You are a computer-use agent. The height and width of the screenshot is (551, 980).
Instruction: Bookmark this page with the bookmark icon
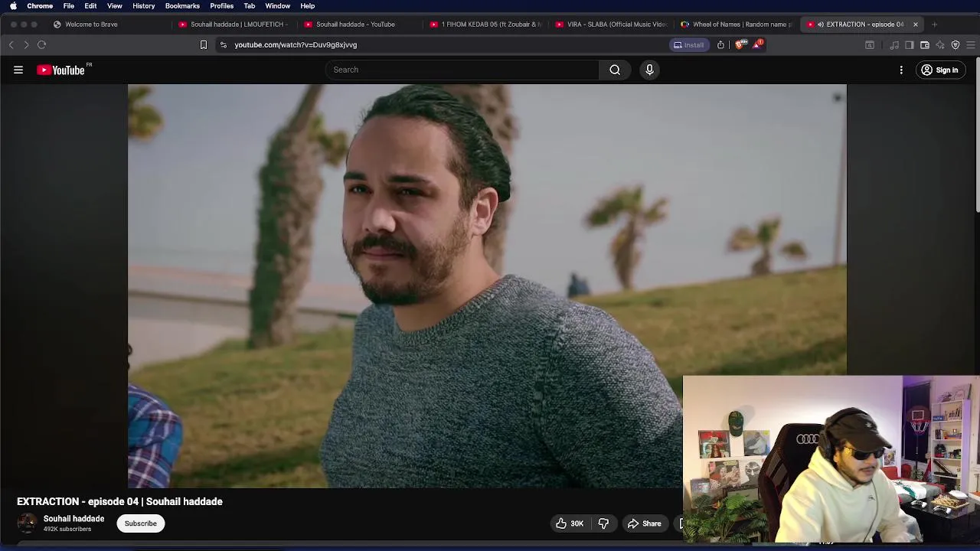tap(204, 45)
